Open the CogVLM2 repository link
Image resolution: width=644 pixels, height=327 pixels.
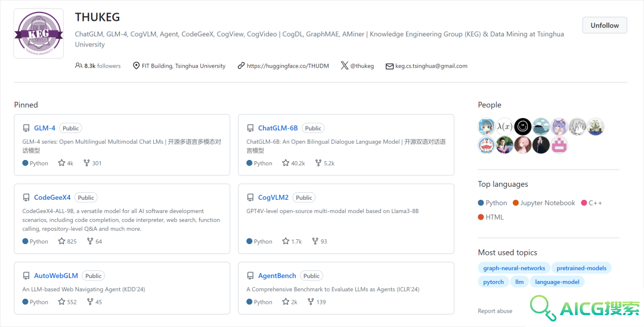coord(273,197)
